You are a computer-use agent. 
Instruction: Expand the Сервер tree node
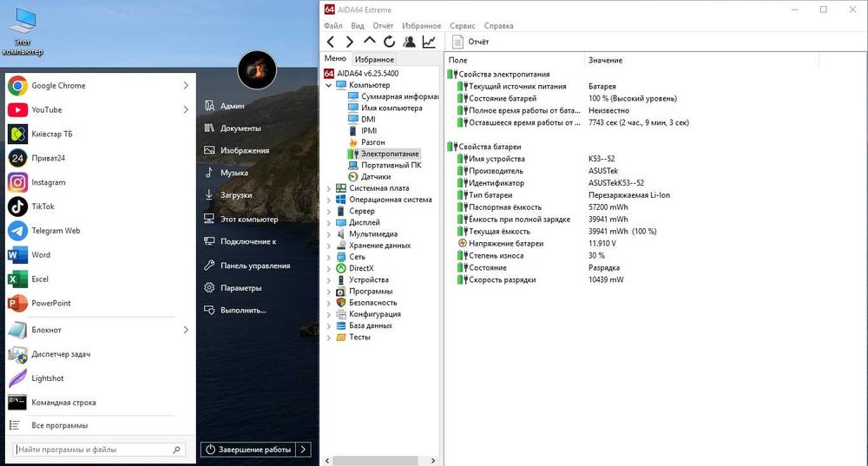pos(329,212)
